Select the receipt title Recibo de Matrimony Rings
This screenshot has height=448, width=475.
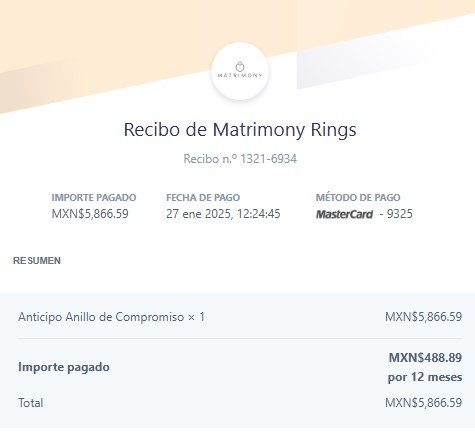click(240, 129)
